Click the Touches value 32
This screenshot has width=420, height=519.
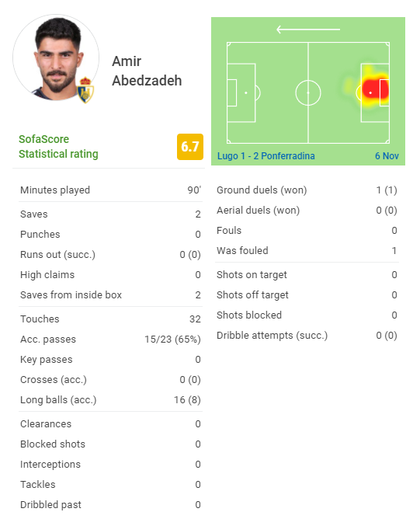pyautogui.click(x=195, y=319)
